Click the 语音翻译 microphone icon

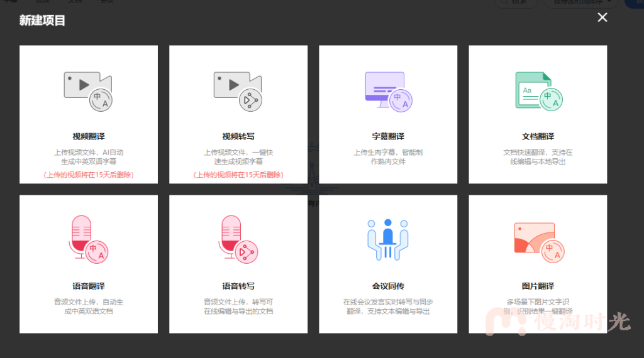tap(88, 239)
